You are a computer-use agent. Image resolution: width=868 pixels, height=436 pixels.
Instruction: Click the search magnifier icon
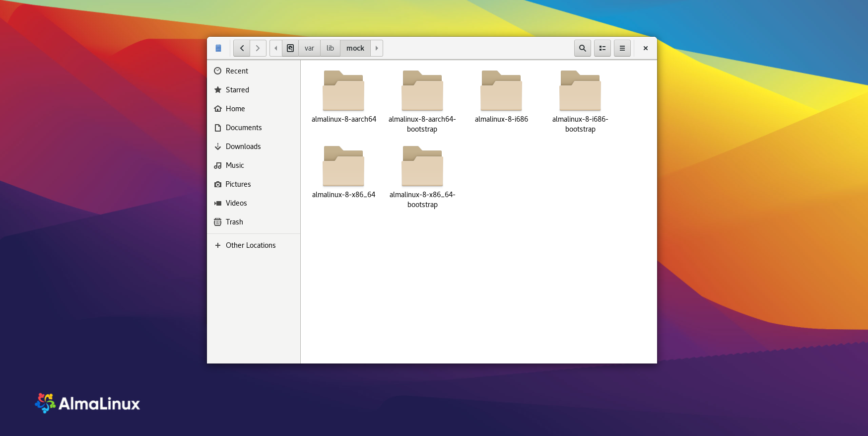tap(582, 48)
